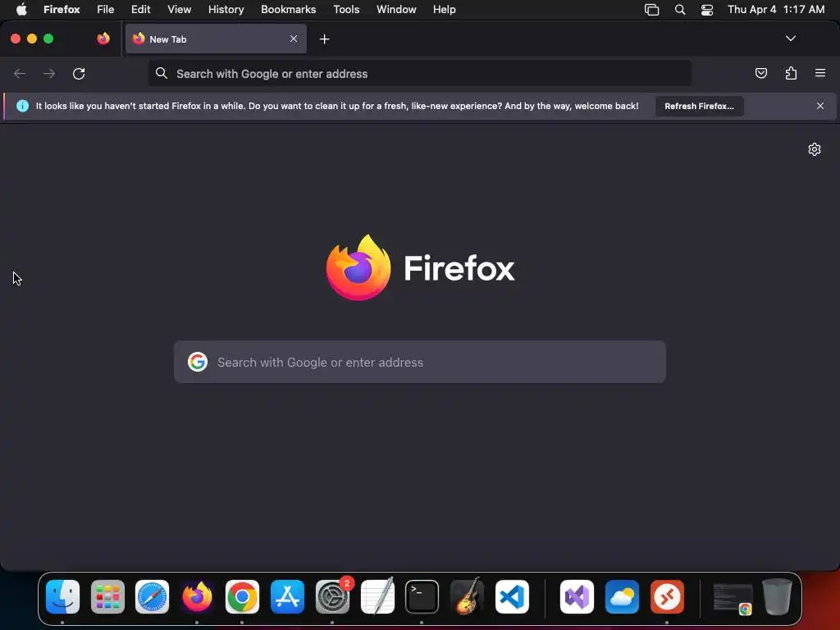
Task: Open the Bookmarks menu
Action: click(288, 9)
